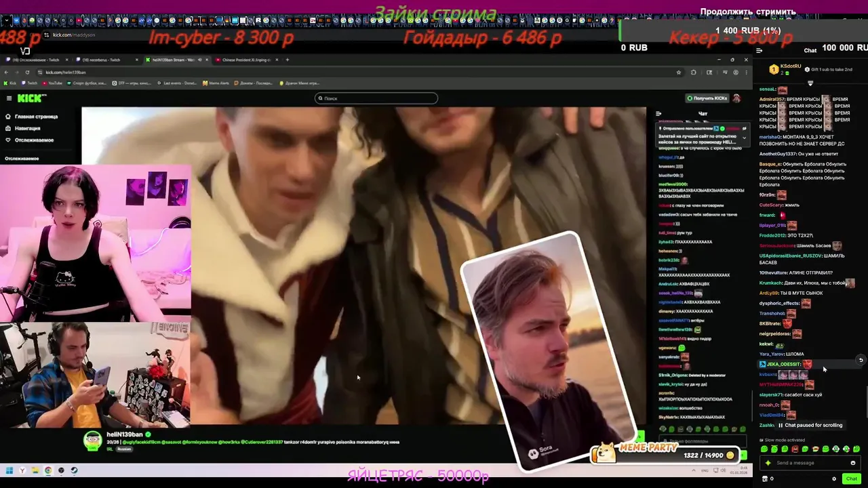868x488 pixels.
Task: Reload the browser page
Action: [x=27, y=73]
